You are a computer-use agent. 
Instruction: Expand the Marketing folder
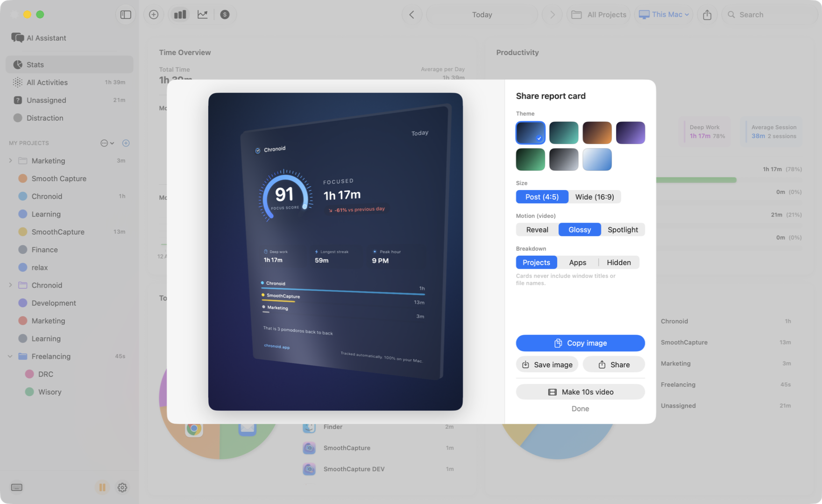pyautogui.click(x=10, y=161)
